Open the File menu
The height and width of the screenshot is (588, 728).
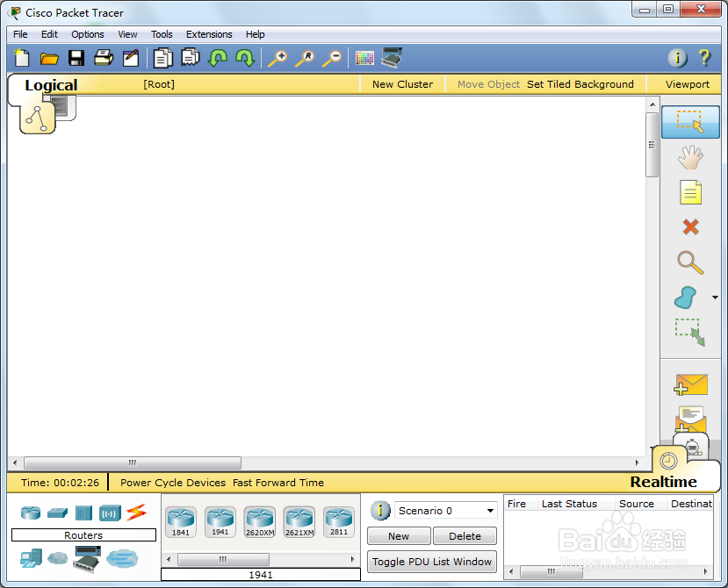click(20, 34)
